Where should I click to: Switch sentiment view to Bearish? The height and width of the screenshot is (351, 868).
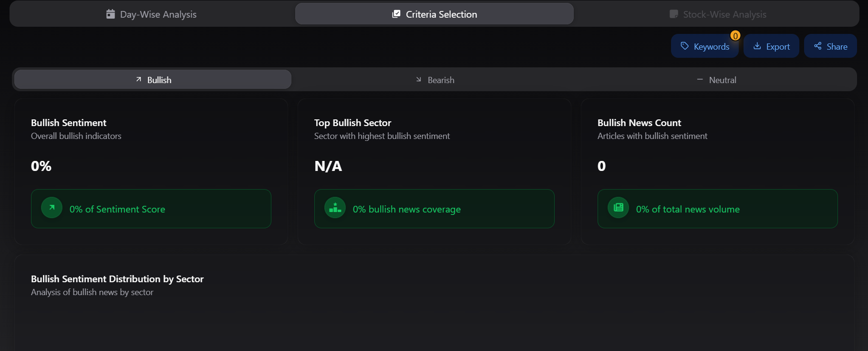tap(434, 80)
